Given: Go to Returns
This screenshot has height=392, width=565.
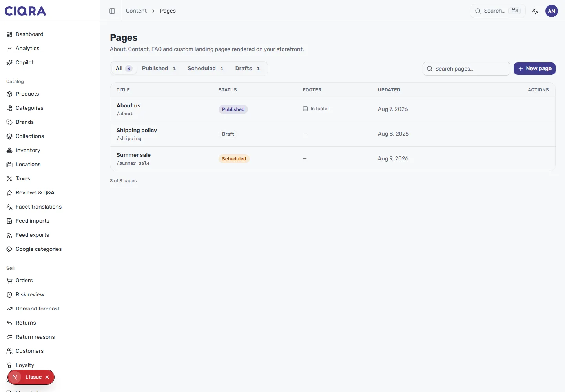Looking at the screenshot, I should pyautogui.click(x=50, y=323).
